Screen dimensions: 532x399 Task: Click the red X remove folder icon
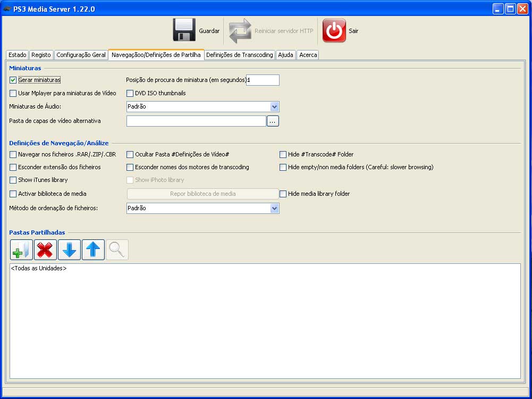click(x=45, y=250)
